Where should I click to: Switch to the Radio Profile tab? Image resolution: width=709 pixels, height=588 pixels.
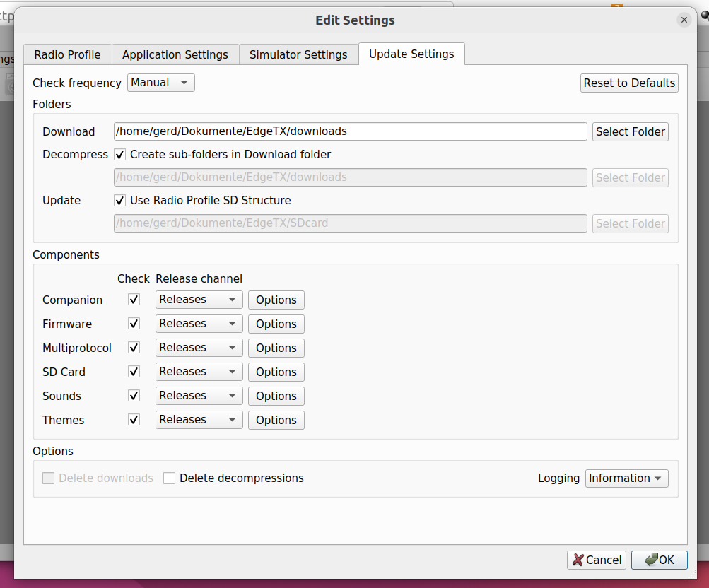point(67,54)
